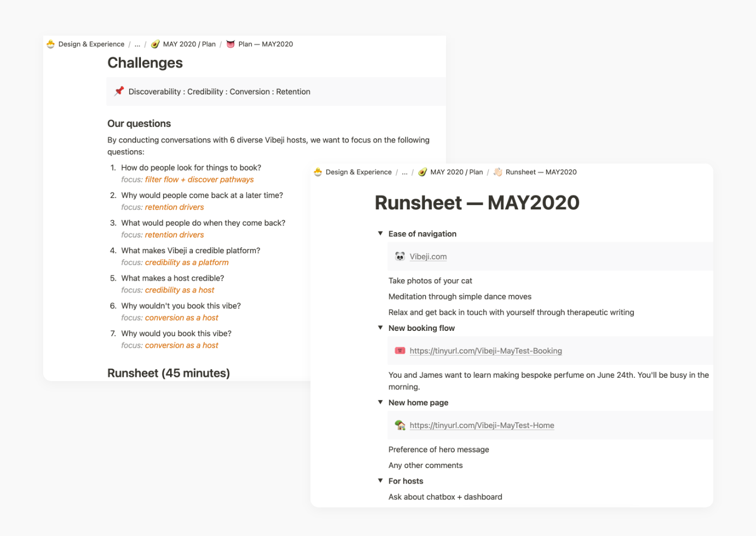Image resolution: width=756 pixels, height=536 pixels.
Task: Collapse the New home page toggle
Action: tap(380, 402)
